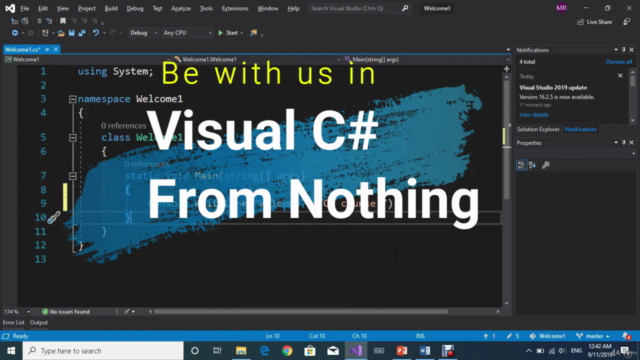
Task: Click the pending changes pencil count
Action: 513,336
